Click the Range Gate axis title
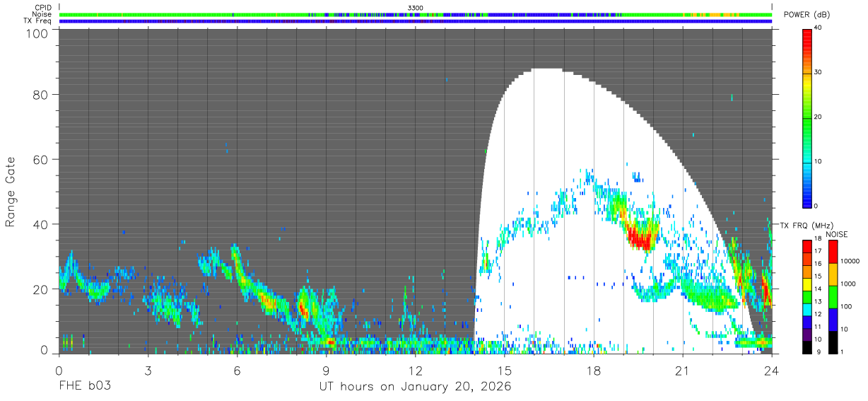The width and height of the screenshot is (868, 401). pyautogui.click(x=11, y=192)
